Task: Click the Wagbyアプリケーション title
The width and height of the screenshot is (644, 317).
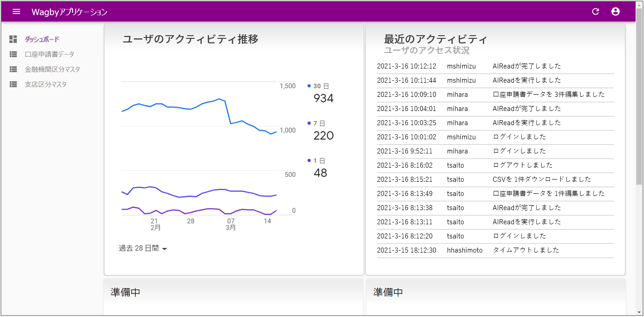Action: point(69,12)
